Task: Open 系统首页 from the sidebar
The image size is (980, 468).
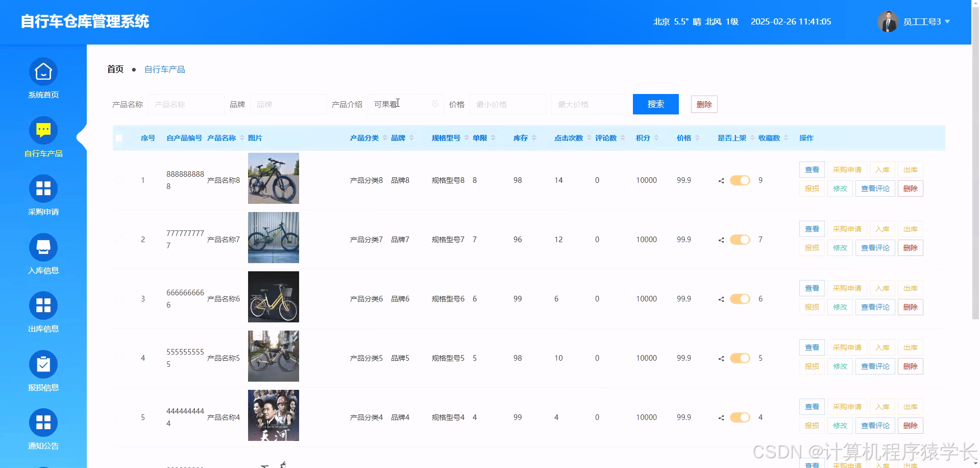Action: (x=43, y=78)
